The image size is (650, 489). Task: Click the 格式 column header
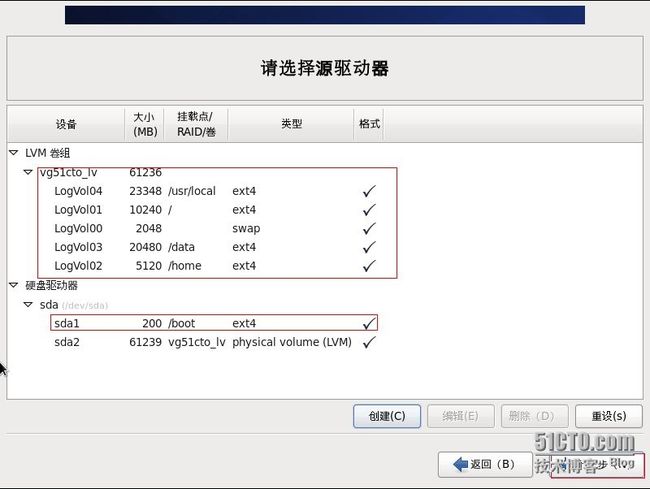click(x=369, y=124)
